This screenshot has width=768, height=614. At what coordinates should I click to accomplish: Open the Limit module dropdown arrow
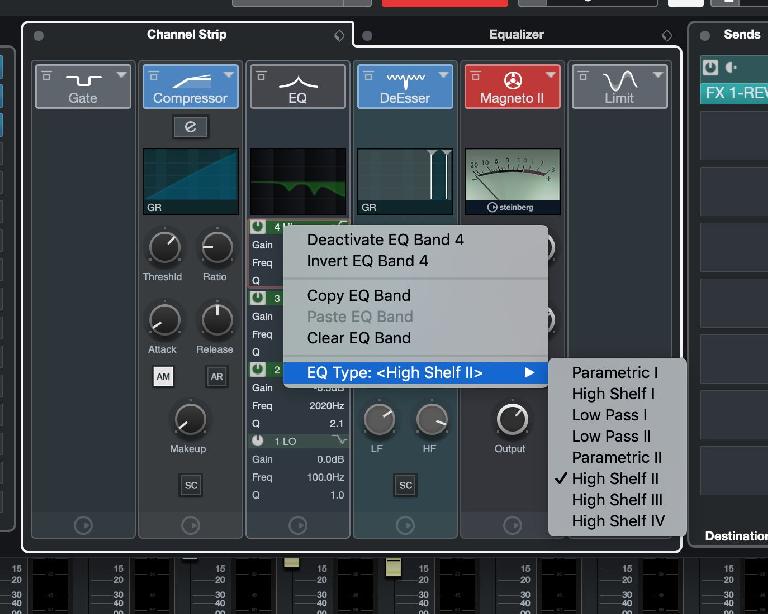[658, 75]
